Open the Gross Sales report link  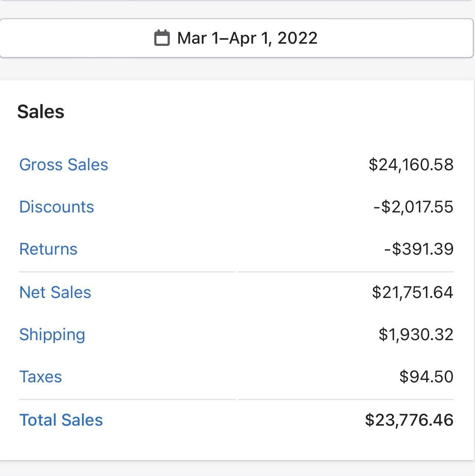click(64, 165)
